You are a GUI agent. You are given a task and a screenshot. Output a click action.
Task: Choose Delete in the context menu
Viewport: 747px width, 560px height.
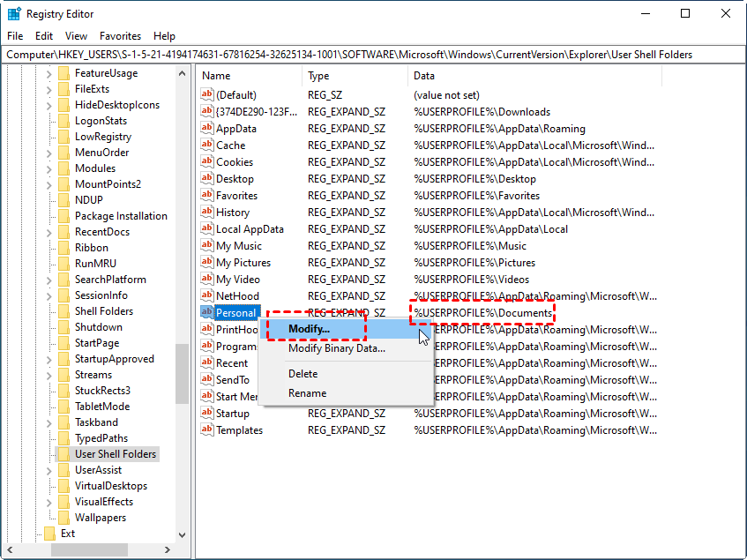[x=346, y=374]
